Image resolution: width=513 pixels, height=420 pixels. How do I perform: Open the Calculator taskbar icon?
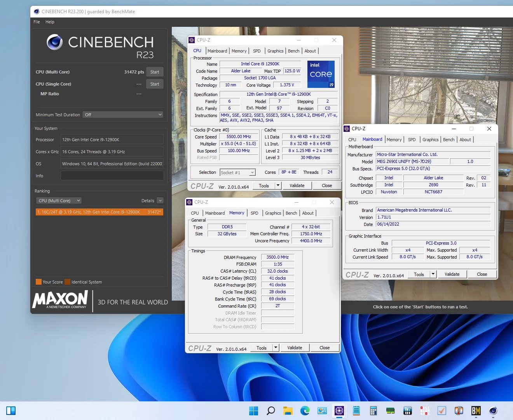tap(373, 411)
